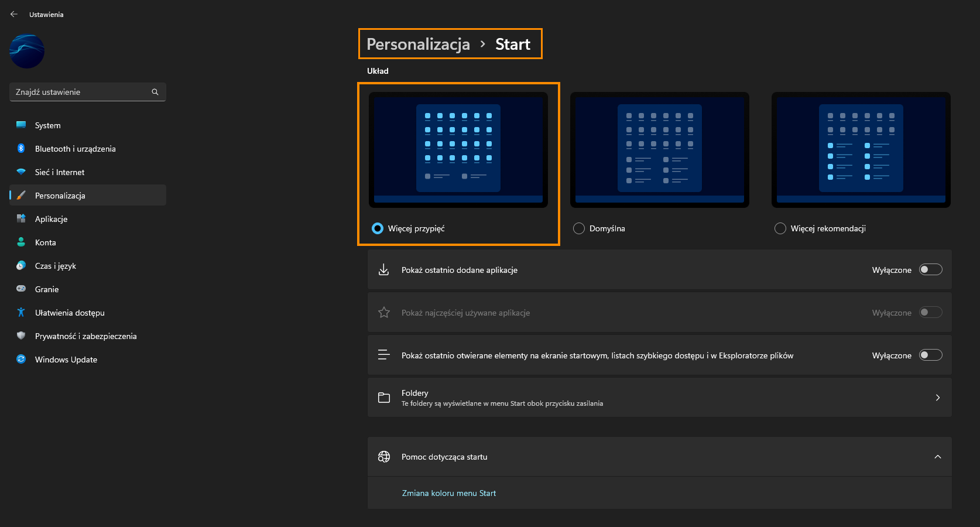980x527 pixels.
Task: Open Konta settings category
Action: click(88, 242)
